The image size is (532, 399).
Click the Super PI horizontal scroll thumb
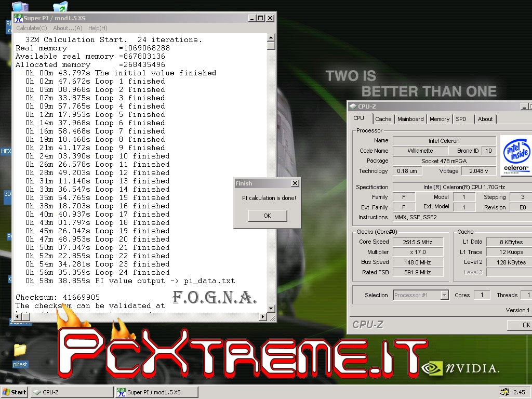(26, 316)
